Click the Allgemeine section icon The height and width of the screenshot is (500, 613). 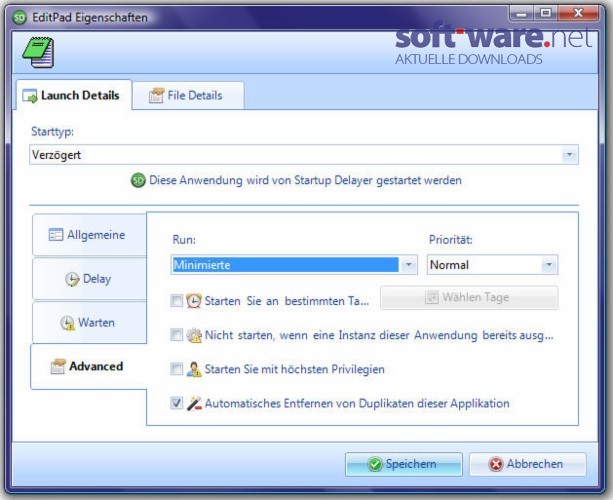(56, 235)
